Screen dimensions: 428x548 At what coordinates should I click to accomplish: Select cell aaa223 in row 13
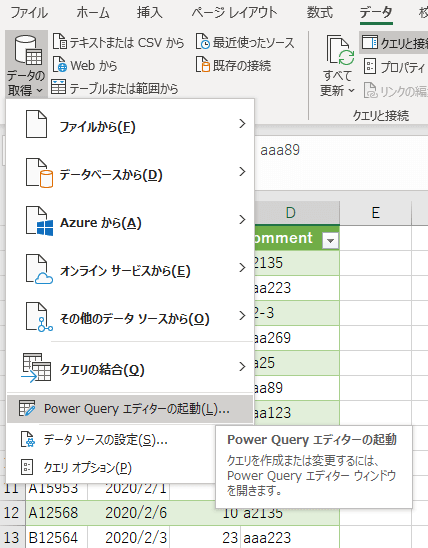point(290,537)
